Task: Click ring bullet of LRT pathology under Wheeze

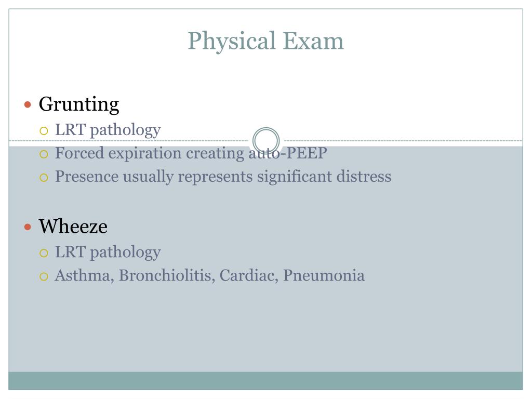Action: pyautogui.click(x=44, y=253)
